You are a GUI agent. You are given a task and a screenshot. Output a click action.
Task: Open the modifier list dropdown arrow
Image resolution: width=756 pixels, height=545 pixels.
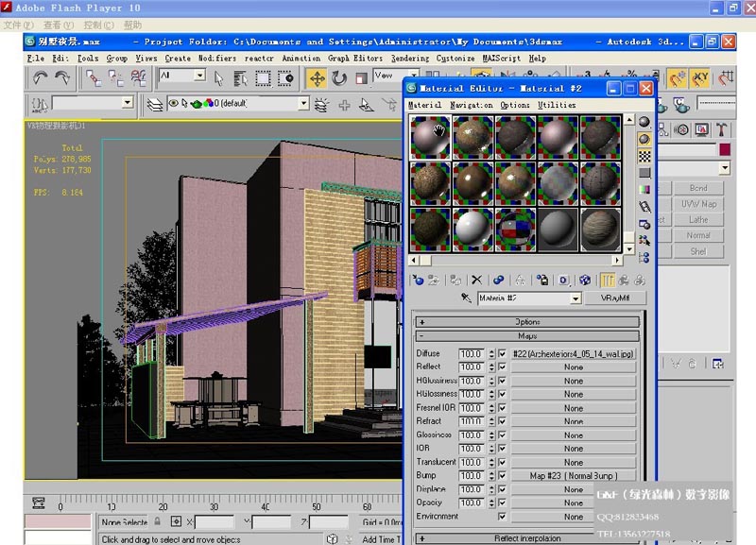click(x=725, y=168)
